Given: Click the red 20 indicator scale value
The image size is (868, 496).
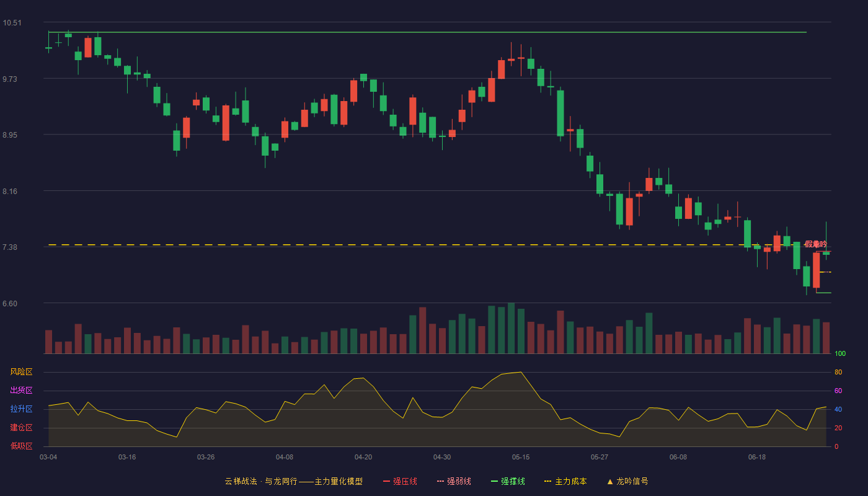Looking at the screenshot, I should (x=838, y=428).
